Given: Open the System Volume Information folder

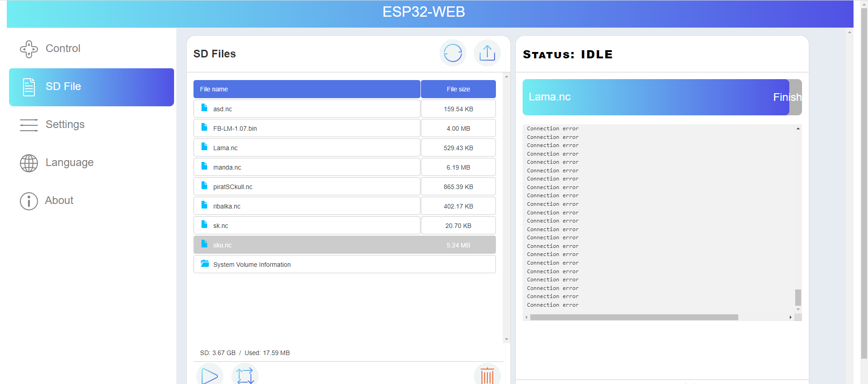Looking at the screenshot, I should pos(344,265).
